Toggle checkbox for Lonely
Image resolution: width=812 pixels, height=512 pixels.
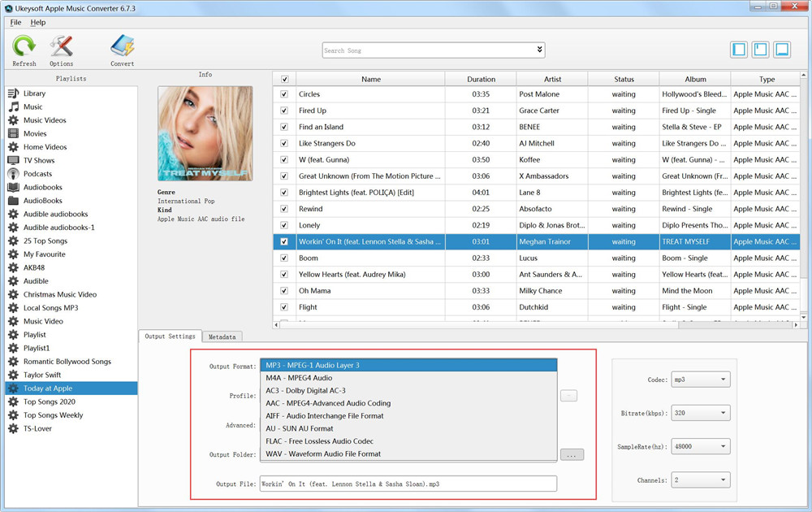tap(283, 225)
